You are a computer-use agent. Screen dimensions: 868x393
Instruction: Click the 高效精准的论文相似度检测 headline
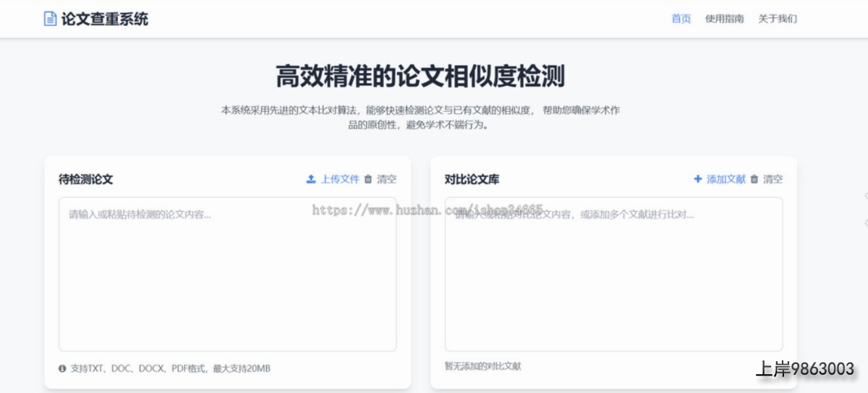pyautogui.click(x=420, y=76)
